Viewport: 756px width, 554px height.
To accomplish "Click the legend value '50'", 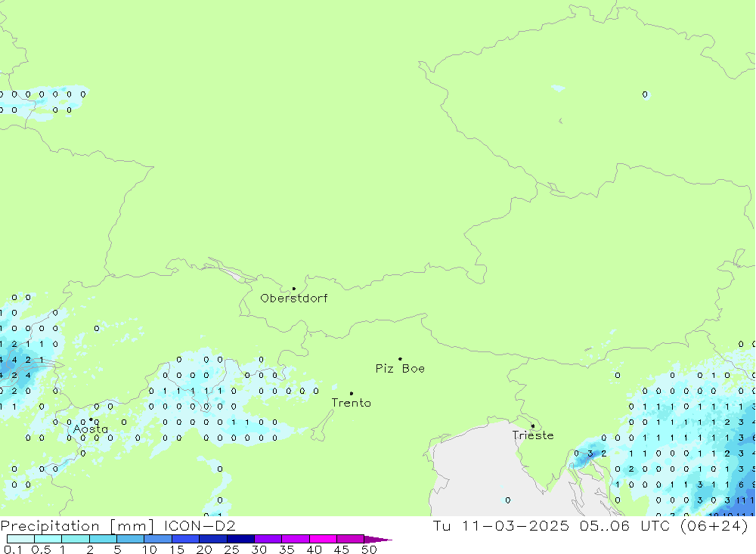I will [x=369, y=549].
